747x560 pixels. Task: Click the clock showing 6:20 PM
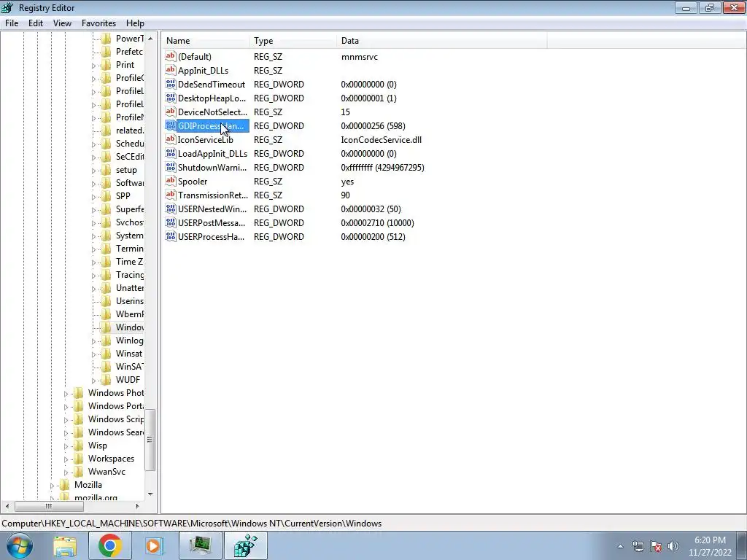click(x=710, y=546)
